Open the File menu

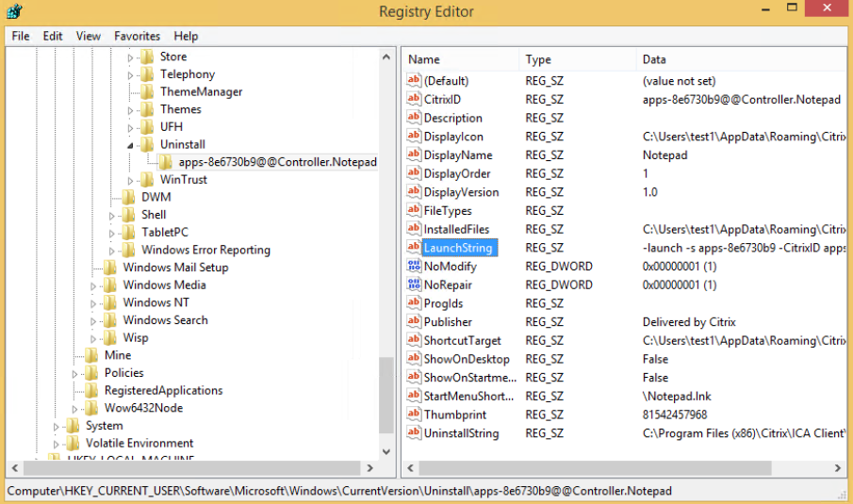(21, 36)
